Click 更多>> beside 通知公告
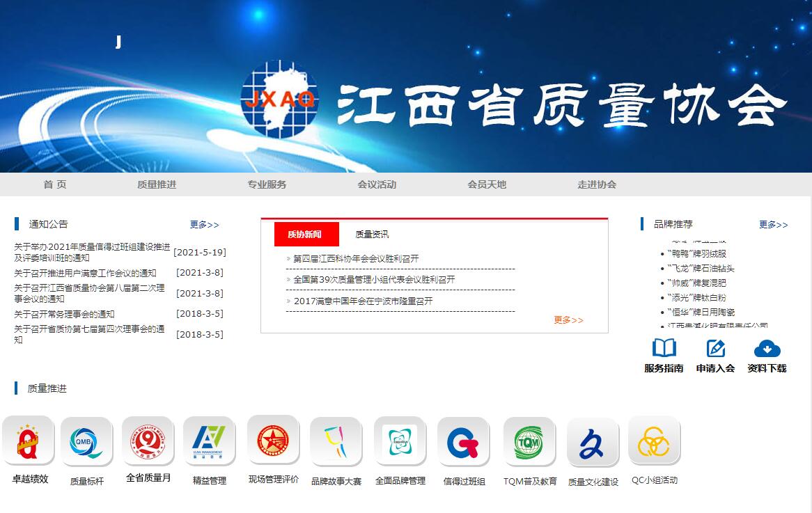The width and height of the screenshot is (812, 513). (x=204, y=225)
